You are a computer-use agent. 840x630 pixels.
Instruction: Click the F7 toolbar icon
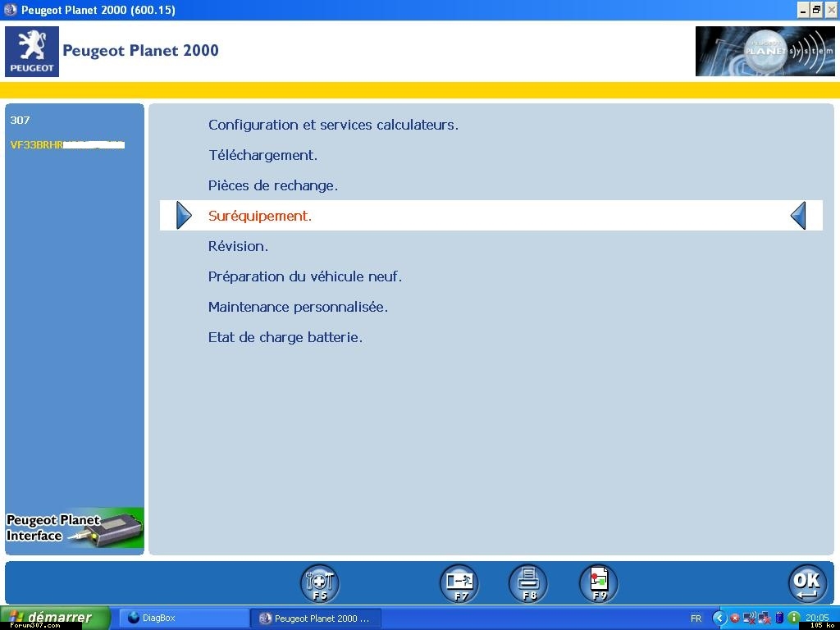point(459,583)
